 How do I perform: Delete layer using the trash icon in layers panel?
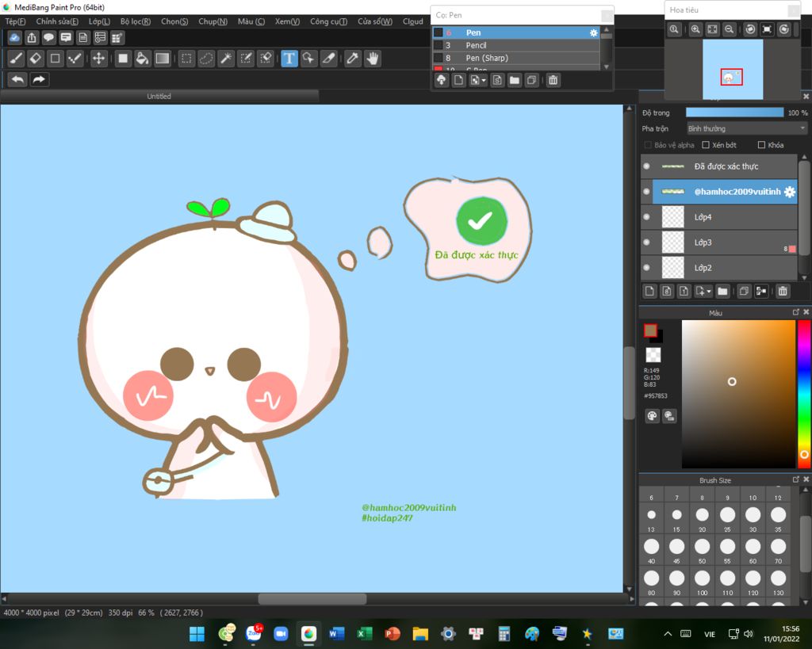783,292
